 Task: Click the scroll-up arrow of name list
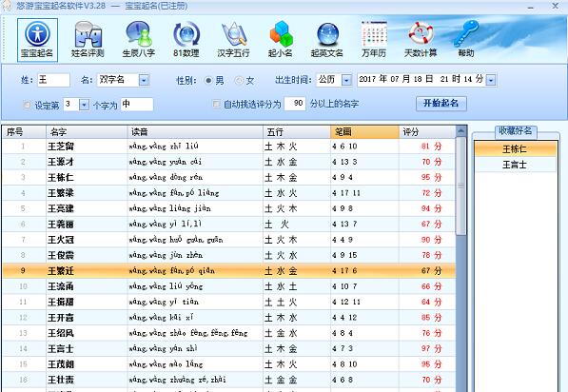[460, 130]
